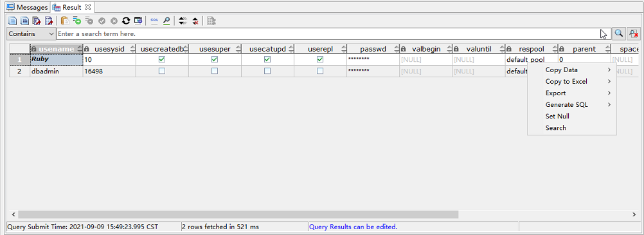Select row header number 1
The image size is (644, 235).
[19, 59]
